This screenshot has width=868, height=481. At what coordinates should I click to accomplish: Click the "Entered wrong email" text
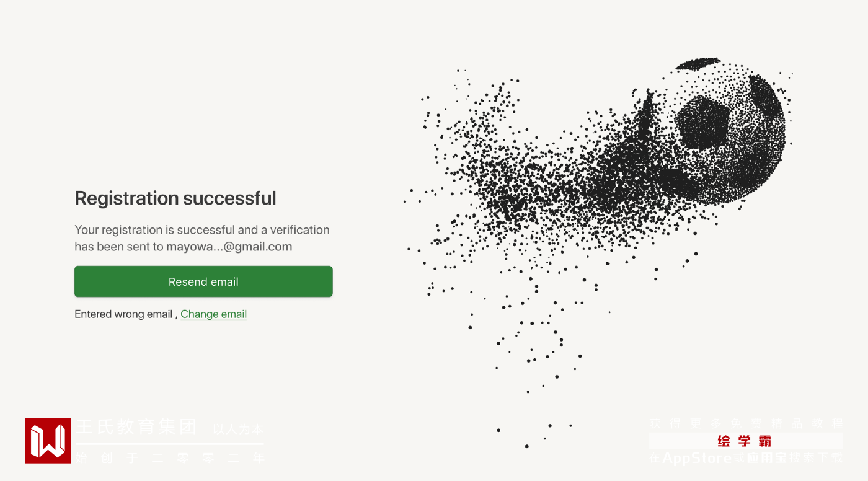click(123, 314)
